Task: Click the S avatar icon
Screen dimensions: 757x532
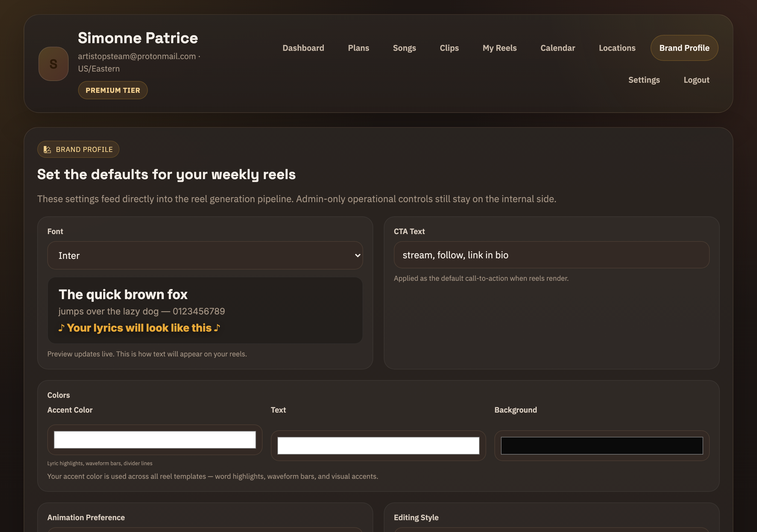Action: point(54,64)
